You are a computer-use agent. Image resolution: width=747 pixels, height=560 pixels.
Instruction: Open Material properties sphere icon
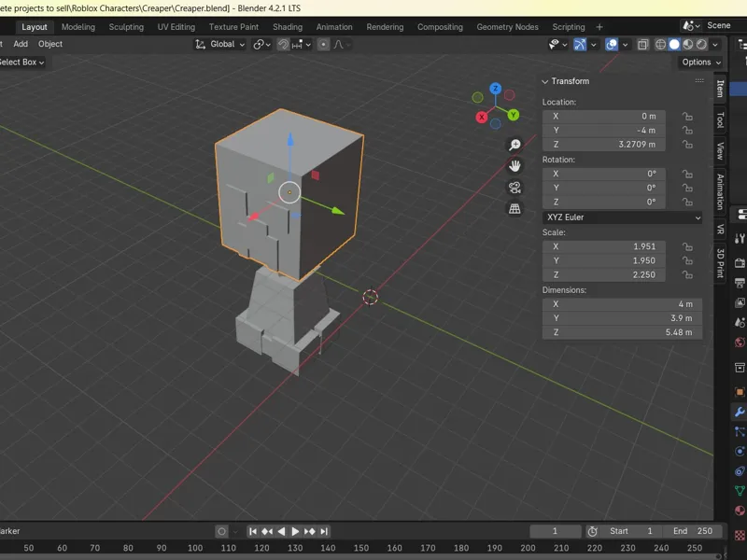(740, 511)
